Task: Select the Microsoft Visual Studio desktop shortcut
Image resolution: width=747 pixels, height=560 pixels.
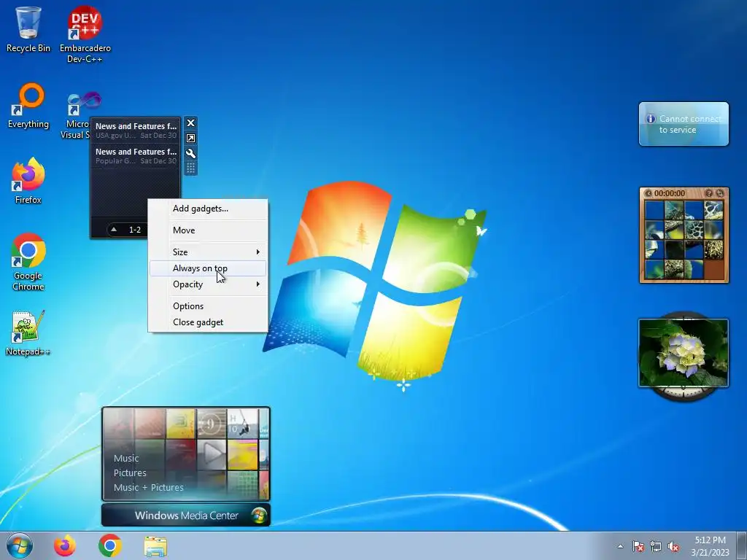Action: click(79, 115)
